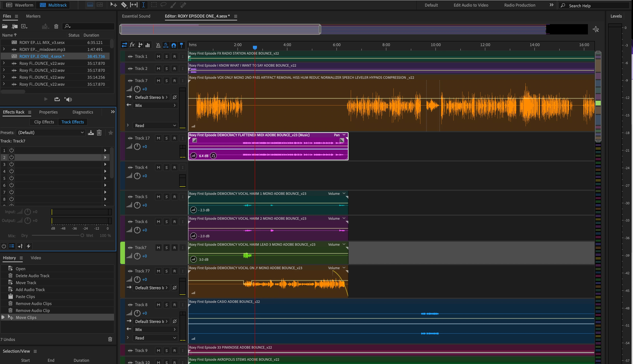Select the Slip tool
Image resolution: width=633 pixels, height=364 pixels.
click(x=134, y=5)
